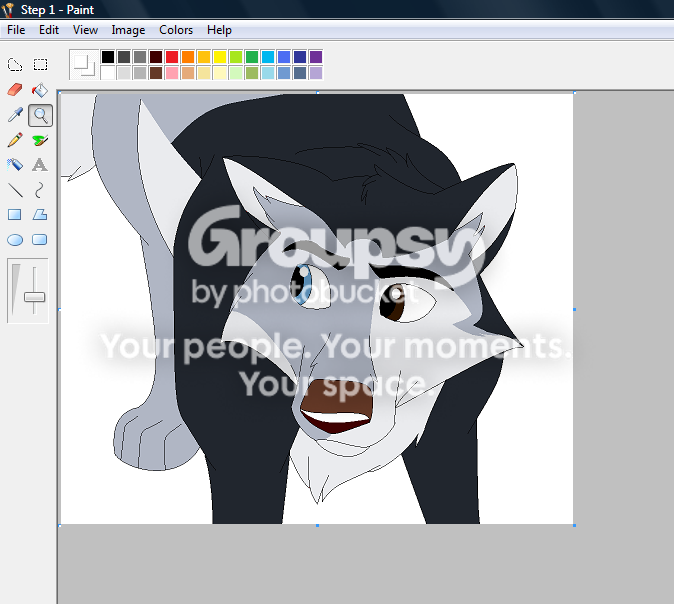Choose the pink color swatch
Viewport: 674px width, 604px height.
pos(172,73)
